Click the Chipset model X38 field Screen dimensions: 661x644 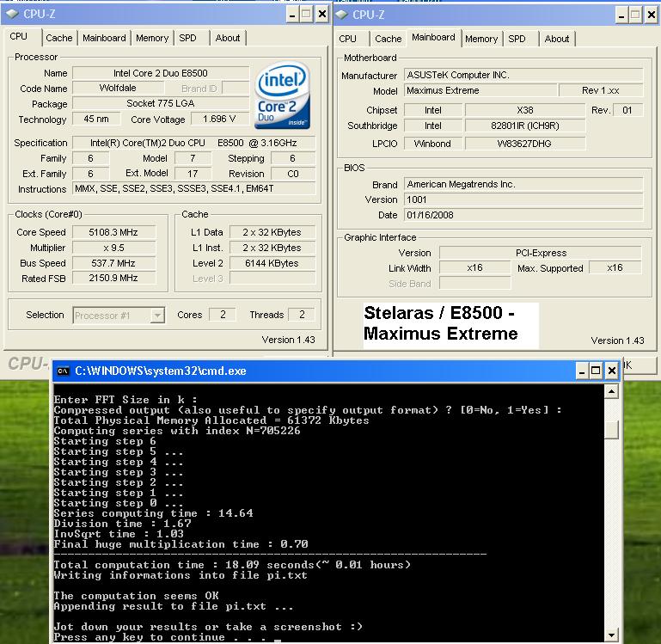click(x=525, y=111)
